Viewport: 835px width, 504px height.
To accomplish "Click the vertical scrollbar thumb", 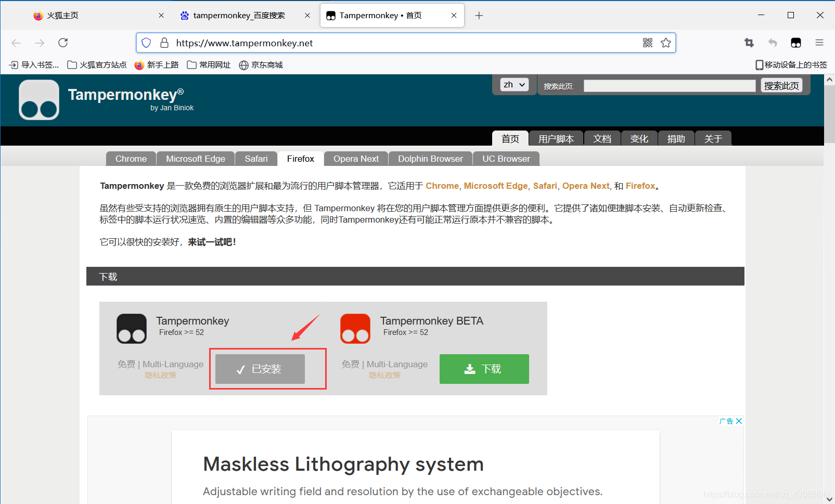I will click(830, 114).
